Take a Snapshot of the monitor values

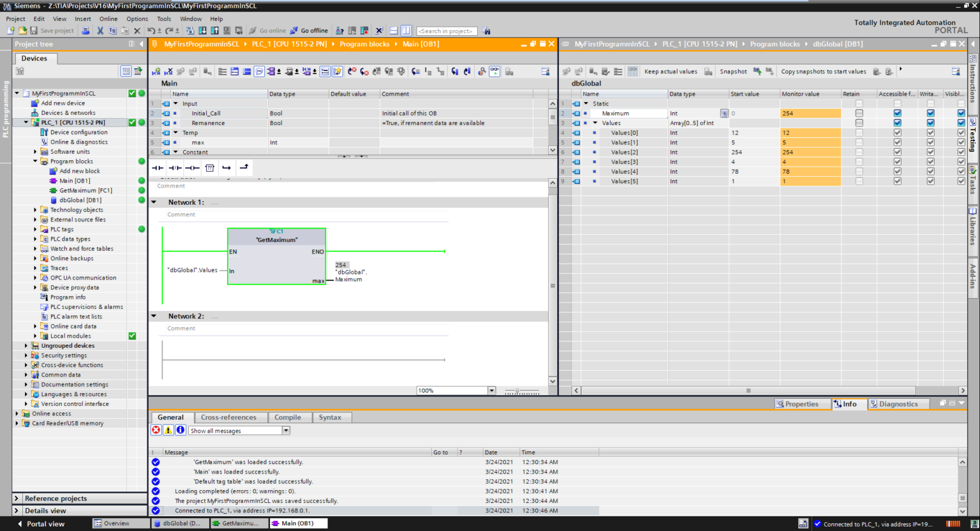(x=732, y=71)
